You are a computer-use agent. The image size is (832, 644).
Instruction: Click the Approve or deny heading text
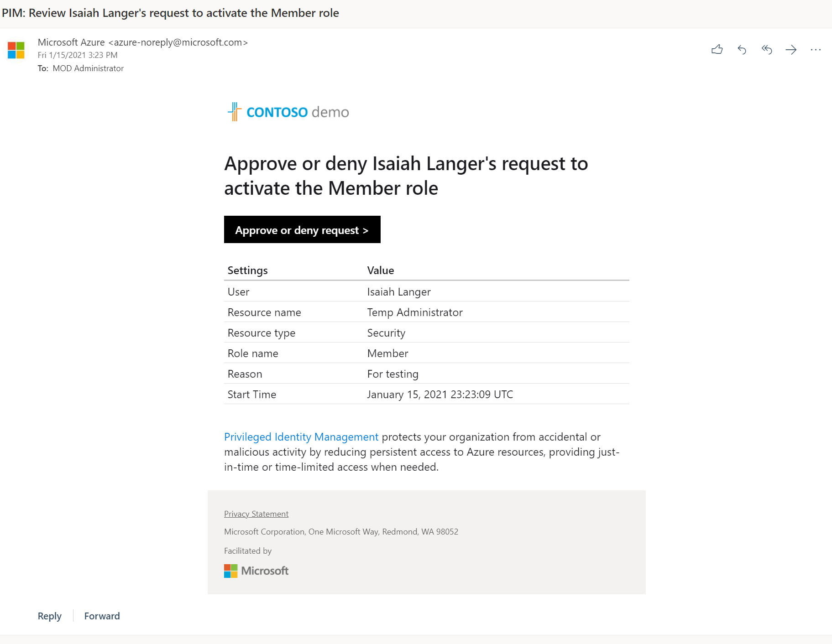(x=406, y=176)
